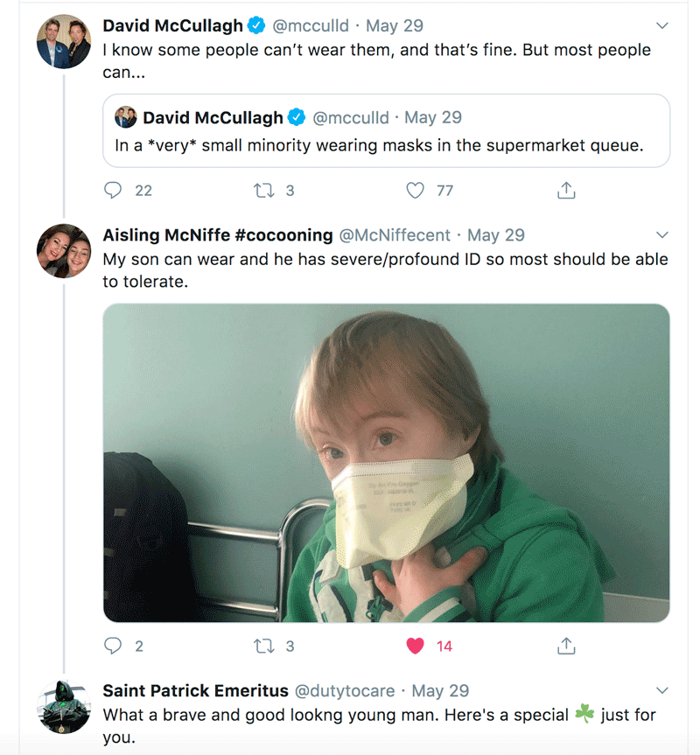Screen dimensions: 700x755
Task: Expand options chevron for Aisling McNiffe's tweet
Action: pos(662,235)
